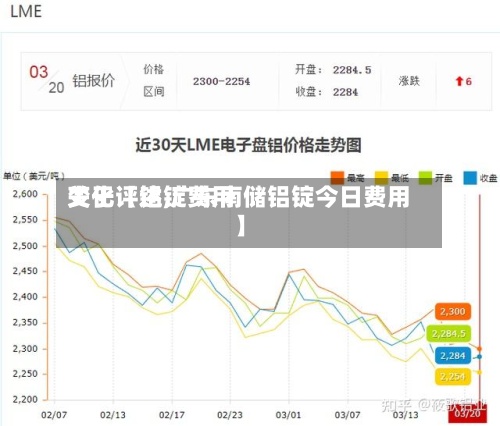Click the price range 2300-2254
This screenshot has height=426, width=500.
click(x=221, y=81)
